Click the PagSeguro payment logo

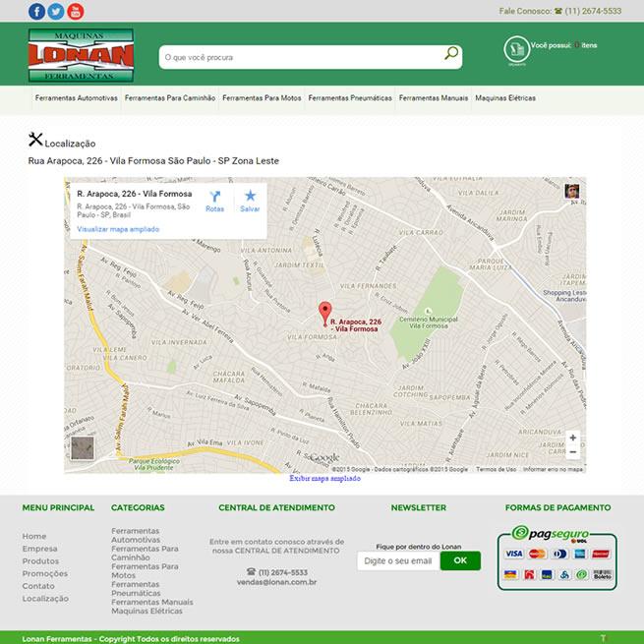pyautogui.click(x=551, y=534)
